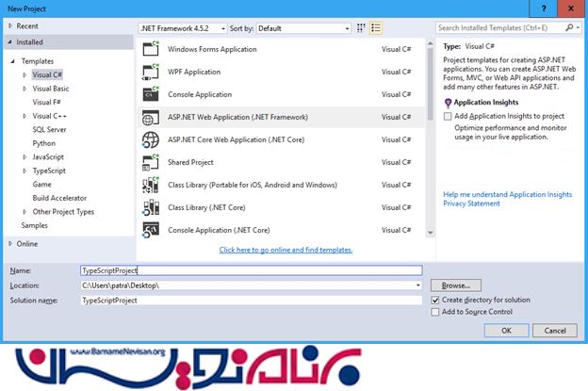Select Class Library (.NET Core) name
Image resolution: width=588 pixels, height=391 pixels.
(206, 207)
